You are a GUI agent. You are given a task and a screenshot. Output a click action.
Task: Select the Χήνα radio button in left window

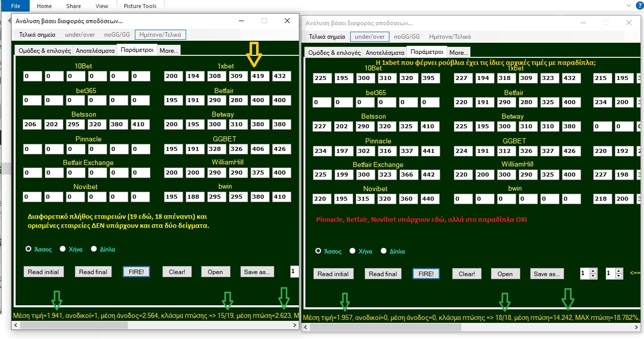[63, 249]
